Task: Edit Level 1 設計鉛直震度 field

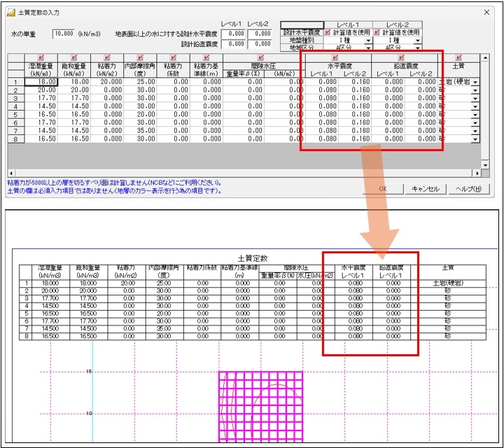Action: 233,43
